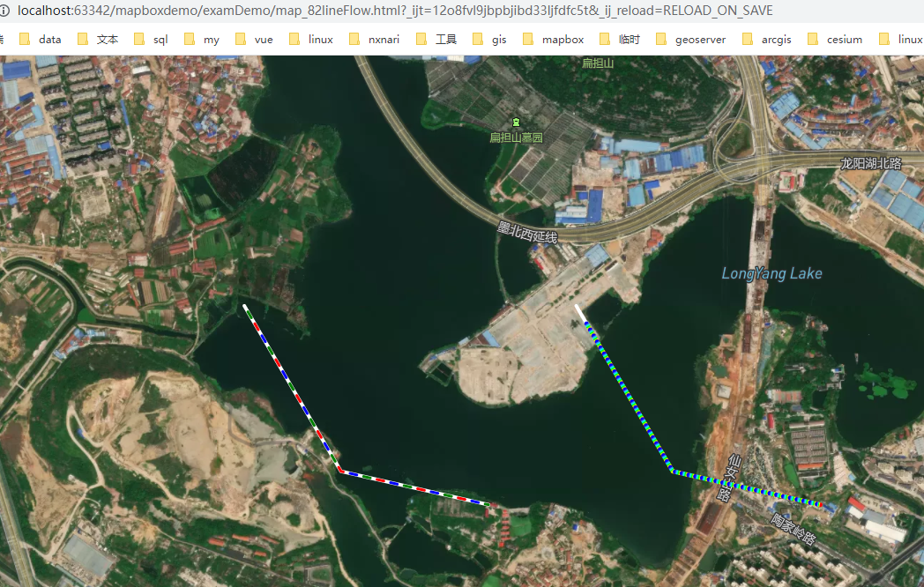Click the 扁担山墓园 cemetery marker on the map

516,123
